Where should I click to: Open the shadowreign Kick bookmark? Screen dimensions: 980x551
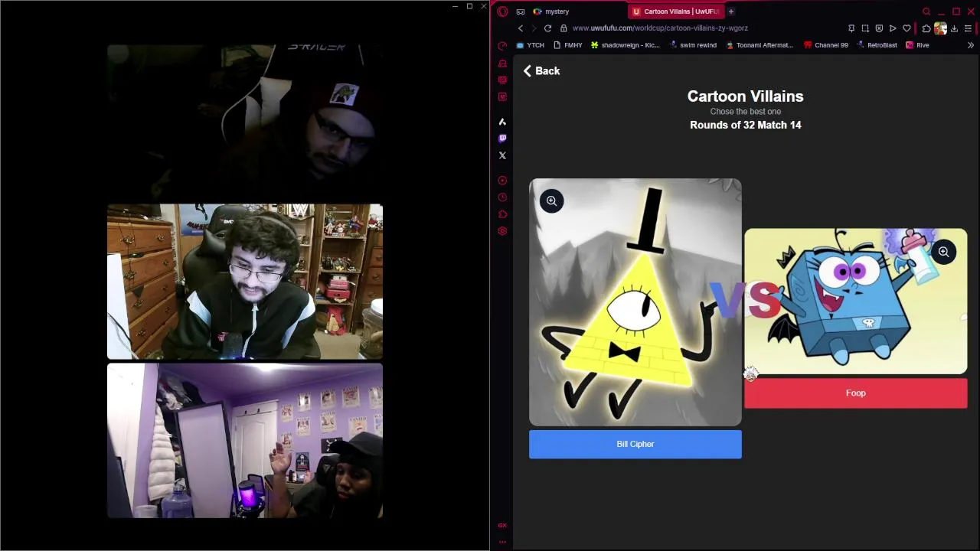coord(624,45)
